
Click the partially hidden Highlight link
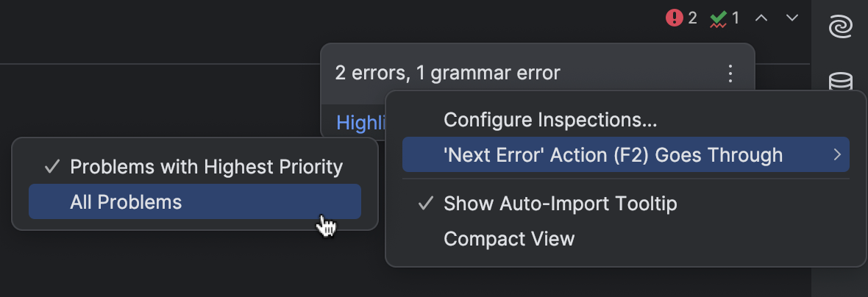[360, 123]
